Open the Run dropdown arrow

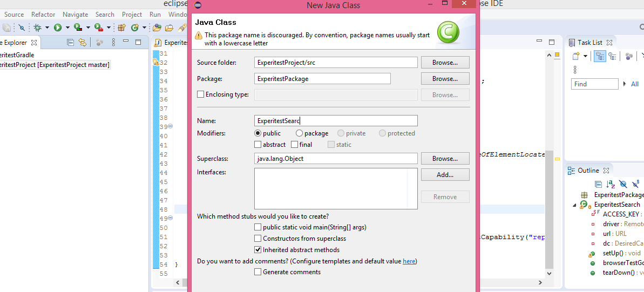tap(67, 28)
